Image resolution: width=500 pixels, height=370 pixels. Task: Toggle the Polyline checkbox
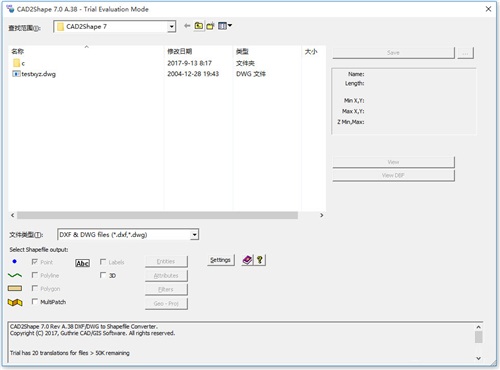pos(34,275)
